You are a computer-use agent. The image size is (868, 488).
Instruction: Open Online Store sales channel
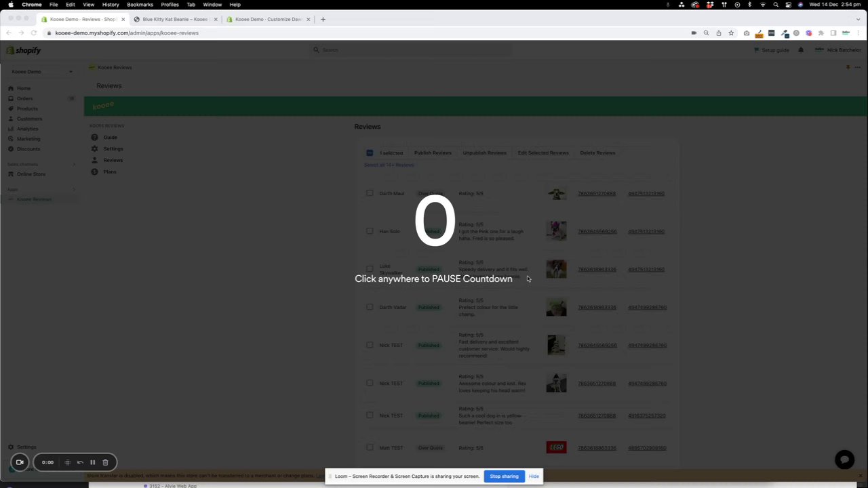[31, 174]
